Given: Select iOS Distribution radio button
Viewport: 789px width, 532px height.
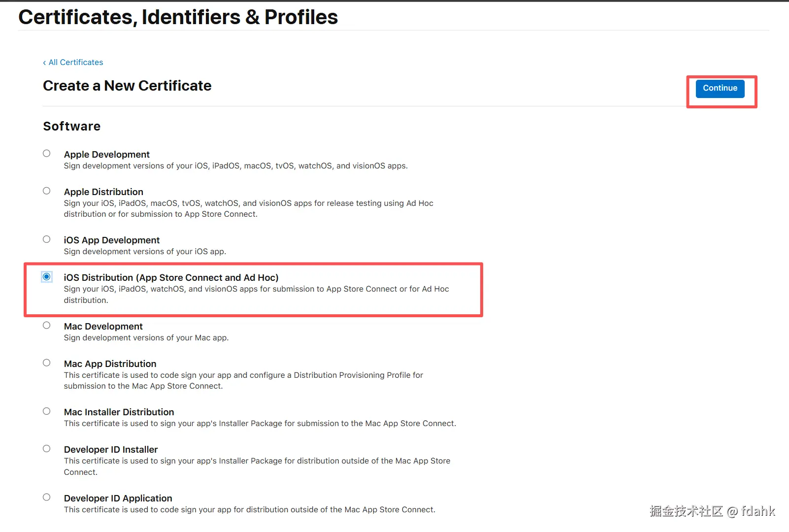Looking at the screenshot, I should pyautogui.click(x=46, y=277).
